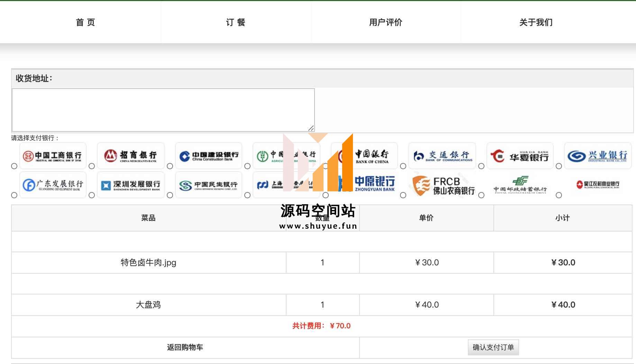Click the 广东发展银行 logo
This screenshot has width=636, height=364.
[x=53, y=185]
